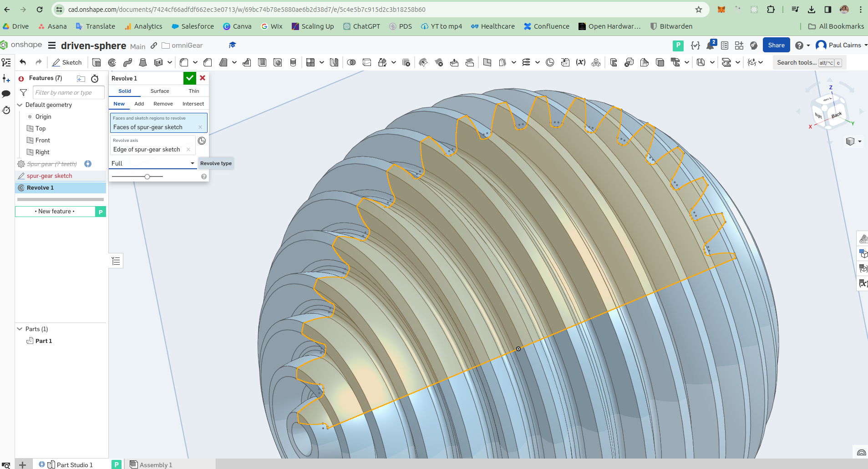Select Remove result operation
The height and width of the screenshot is (469, 868).
163,104
